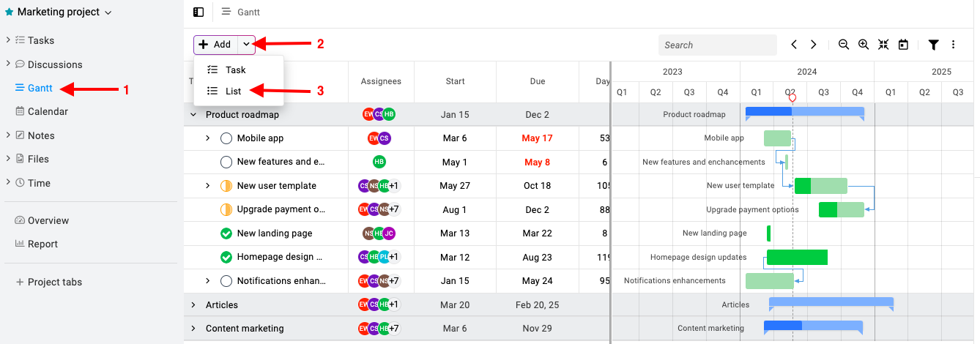Click the zoom in magnifier icon
Image resolution: width=980 pixels, height=344 pixels.
click(x=864, y=45)
